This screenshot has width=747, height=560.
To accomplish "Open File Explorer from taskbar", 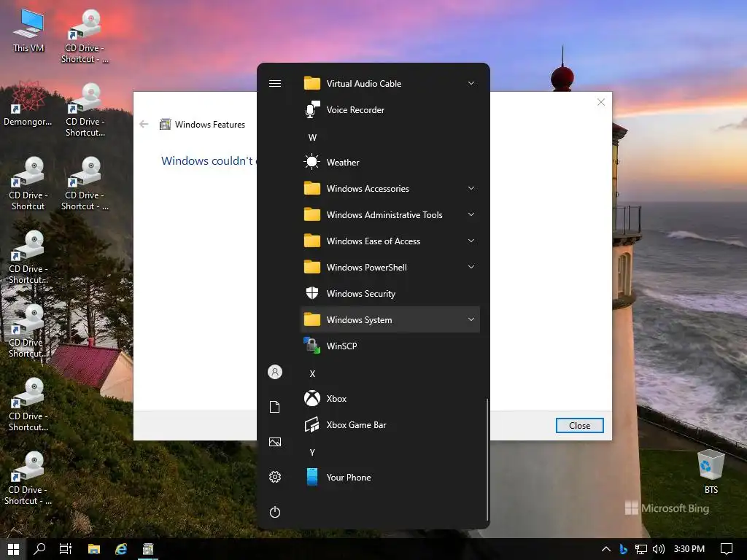I will click(94, 549).
